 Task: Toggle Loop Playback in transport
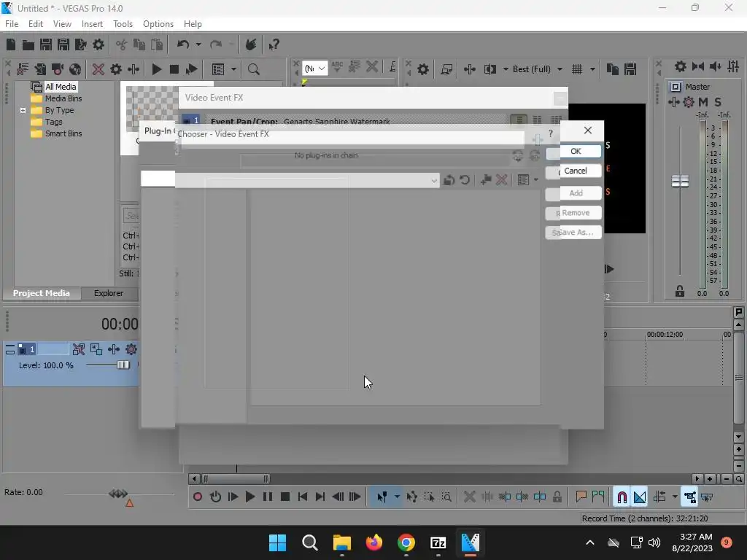pos(215,497)
